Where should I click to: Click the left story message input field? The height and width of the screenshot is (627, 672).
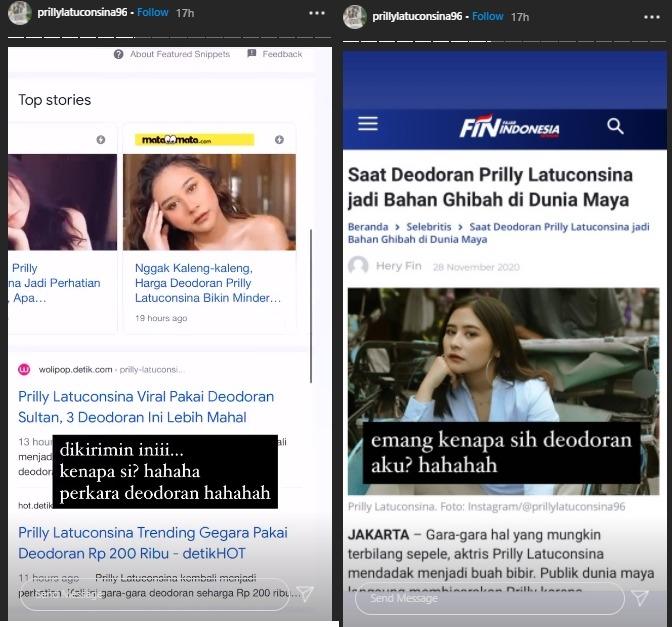point(155,594)
